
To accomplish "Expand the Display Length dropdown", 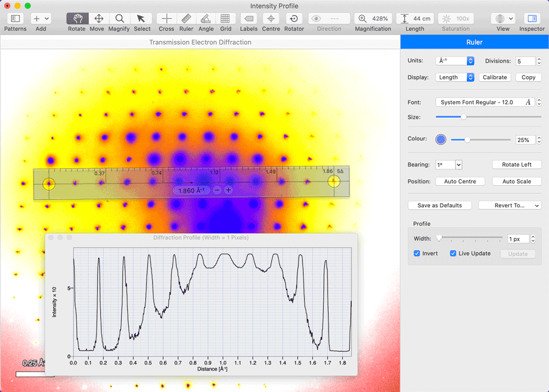I will click(x=455, y=77).
